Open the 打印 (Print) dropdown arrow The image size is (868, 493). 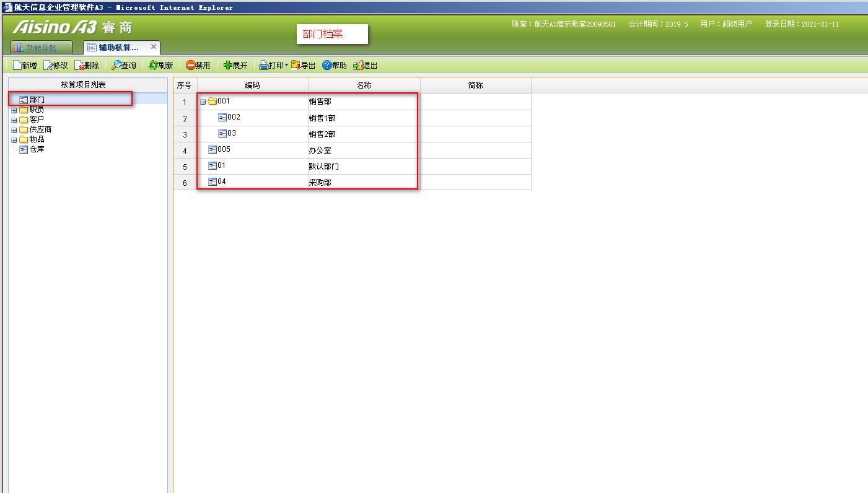coord(286,65)
